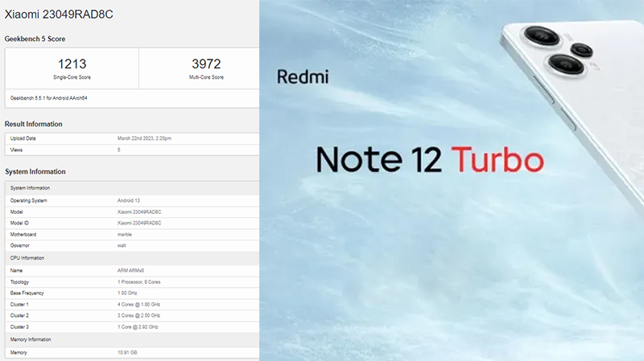Viewport: 644px width, 361px height.
Task: Click the Multi-Core Score label
Action: click(206, 77)
